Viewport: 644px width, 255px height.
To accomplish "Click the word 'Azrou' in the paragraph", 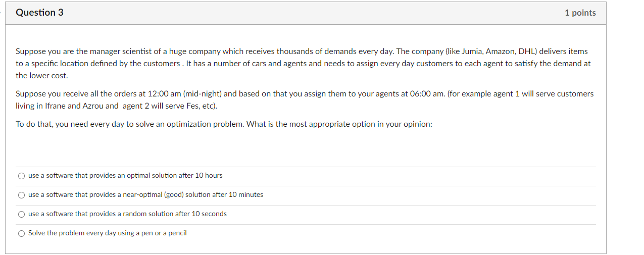I will pos(93,106).
